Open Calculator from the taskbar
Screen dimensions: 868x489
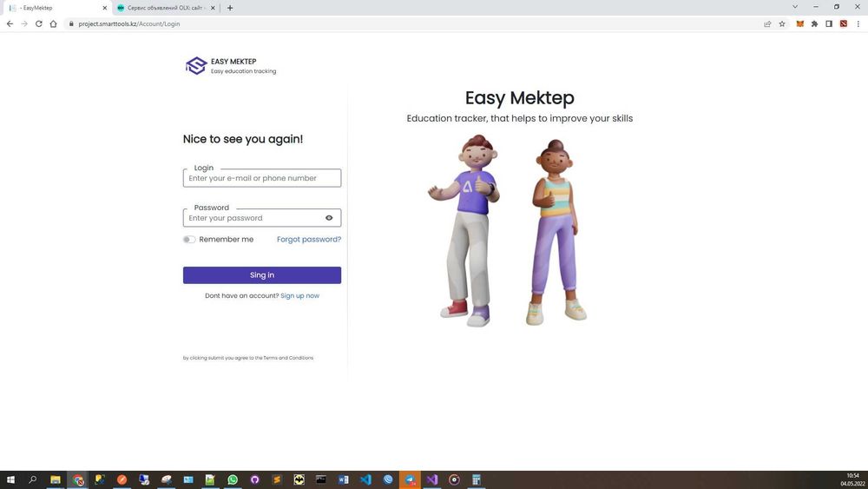click(x=476, y=479)
